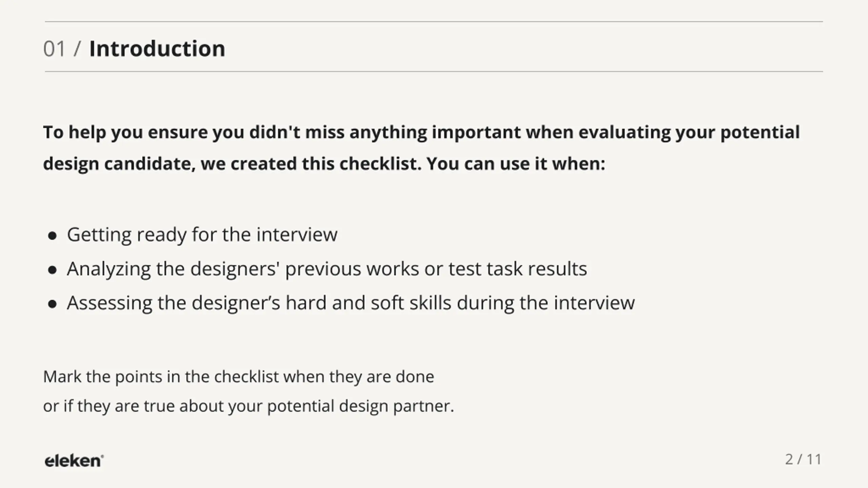Click the horizontal divider line above the heading
Image resolution: width=868 pixels, height=488 pixels.
tap(434, 22)
